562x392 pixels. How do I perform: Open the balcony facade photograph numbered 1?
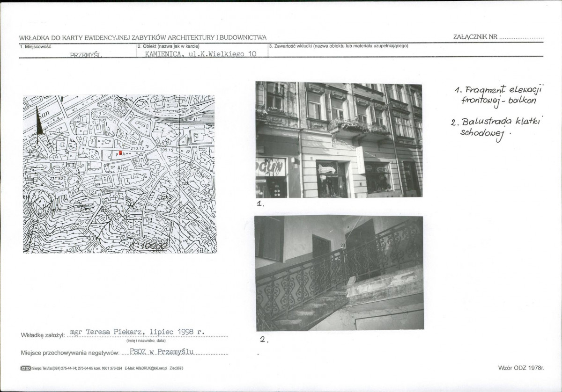pos(339,140)
